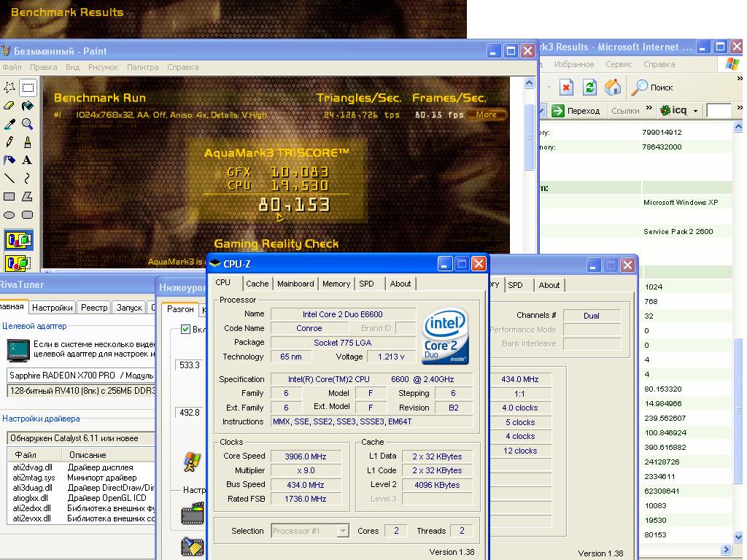Click the Paint canvas vertical scrollbar

pos(529,165)
